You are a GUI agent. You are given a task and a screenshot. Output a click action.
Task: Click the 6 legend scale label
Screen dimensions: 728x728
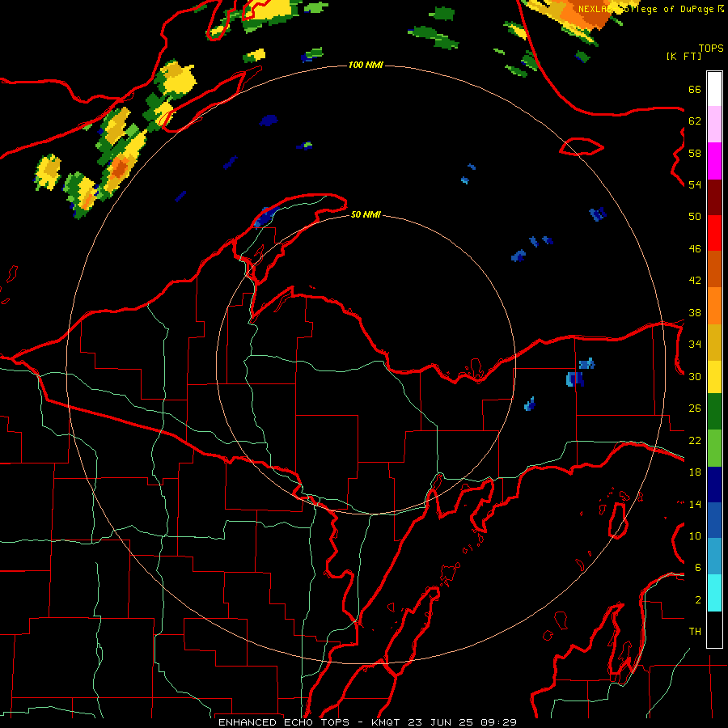click(698, 568)
